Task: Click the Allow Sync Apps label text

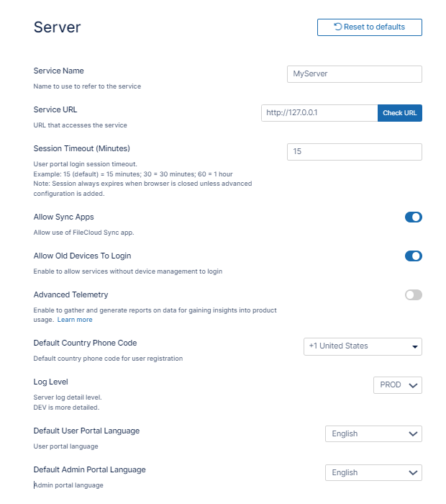Action: (63, 217)
